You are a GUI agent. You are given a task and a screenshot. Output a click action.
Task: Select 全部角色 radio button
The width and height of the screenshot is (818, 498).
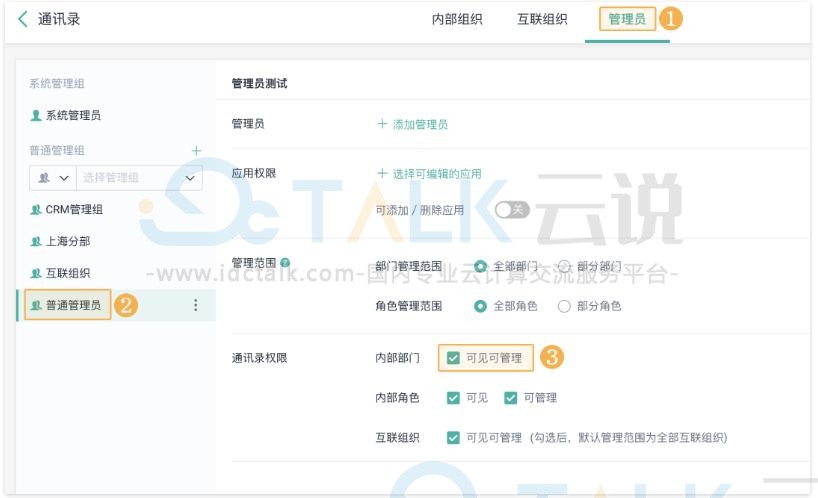point(480,306)
